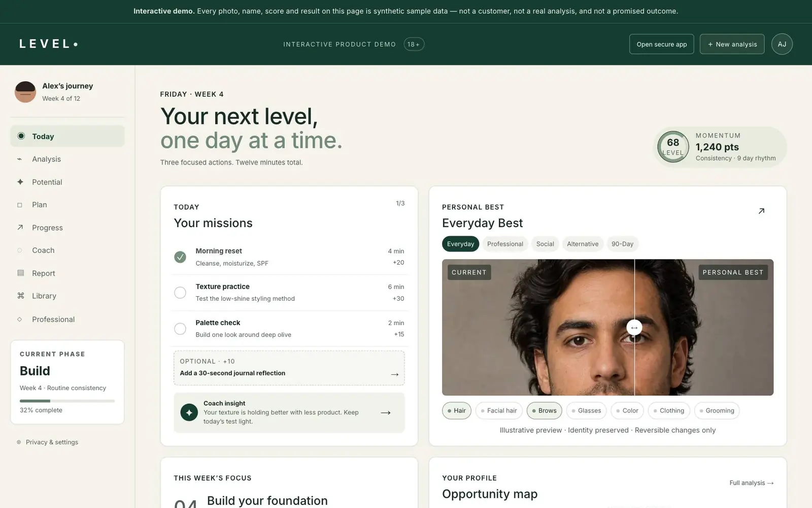Open Report in the sidebar
Image resolution: width=812 pixels, height=508 pixels.
coord(67,273)
